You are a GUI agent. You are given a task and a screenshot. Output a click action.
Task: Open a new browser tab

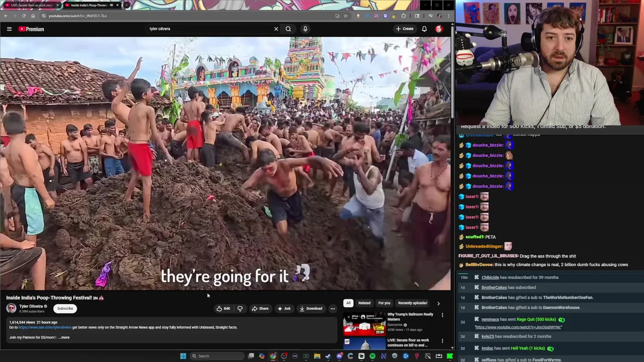point(126,5)
